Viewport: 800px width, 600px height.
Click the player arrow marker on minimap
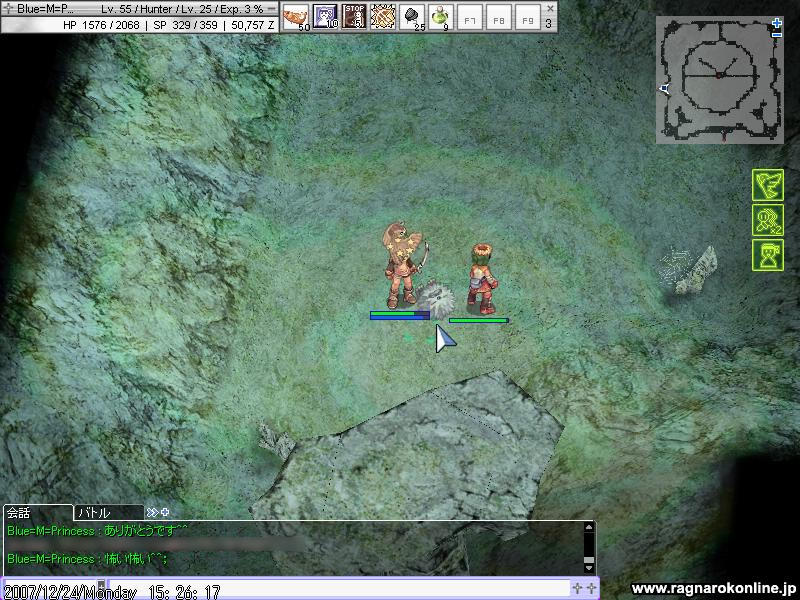pos(664,89)
